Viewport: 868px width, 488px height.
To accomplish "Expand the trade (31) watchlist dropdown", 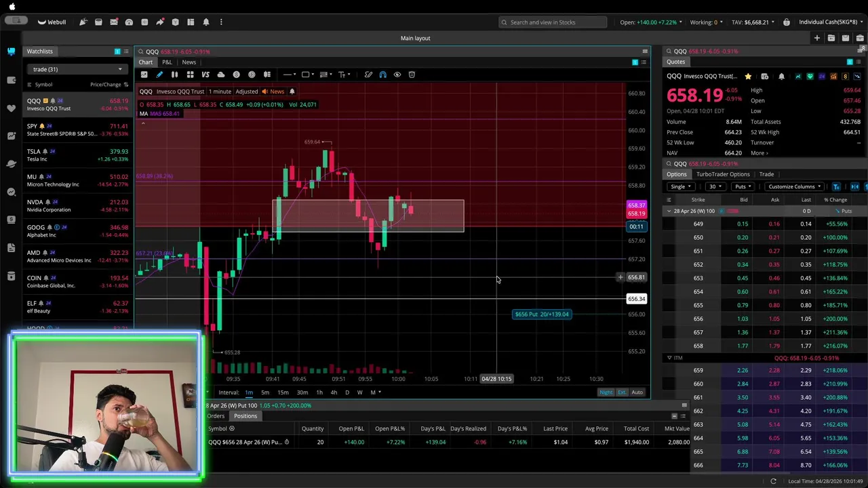I will pyautogui.click(x=77, y=69).
